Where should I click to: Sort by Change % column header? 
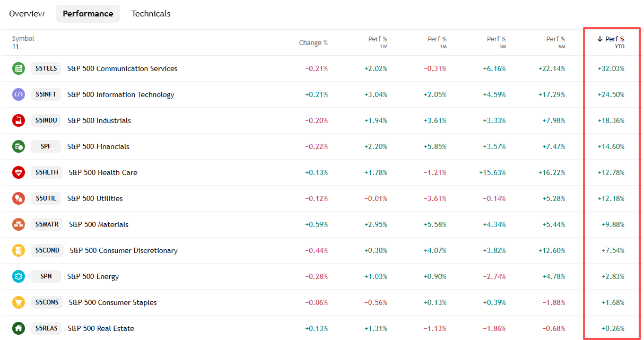click(x=313, y=42)
